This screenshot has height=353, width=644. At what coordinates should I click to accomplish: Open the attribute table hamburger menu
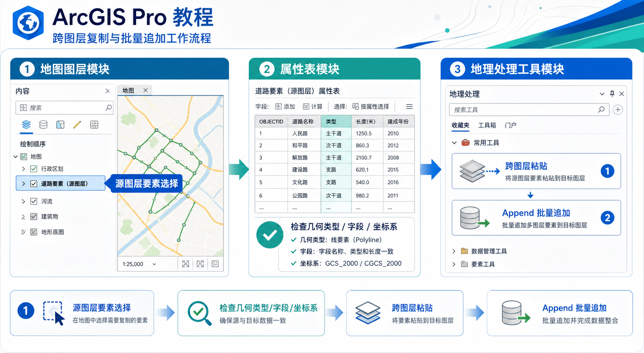409,107
